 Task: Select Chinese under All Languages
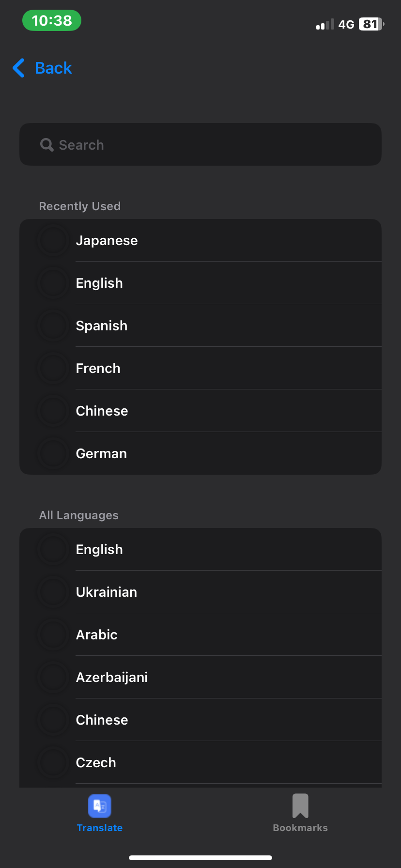pyautogui.click(x=102, y=720)
